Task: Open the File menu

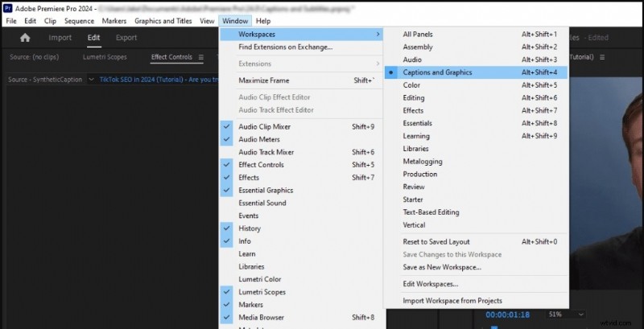Action: (x=11, y=21)
